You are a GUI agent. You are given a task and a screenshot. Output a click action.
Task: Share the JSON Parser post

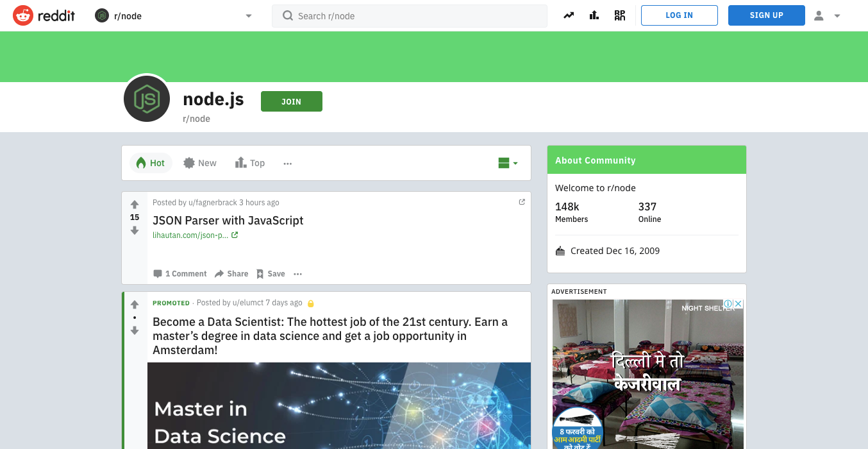point(231,274)
